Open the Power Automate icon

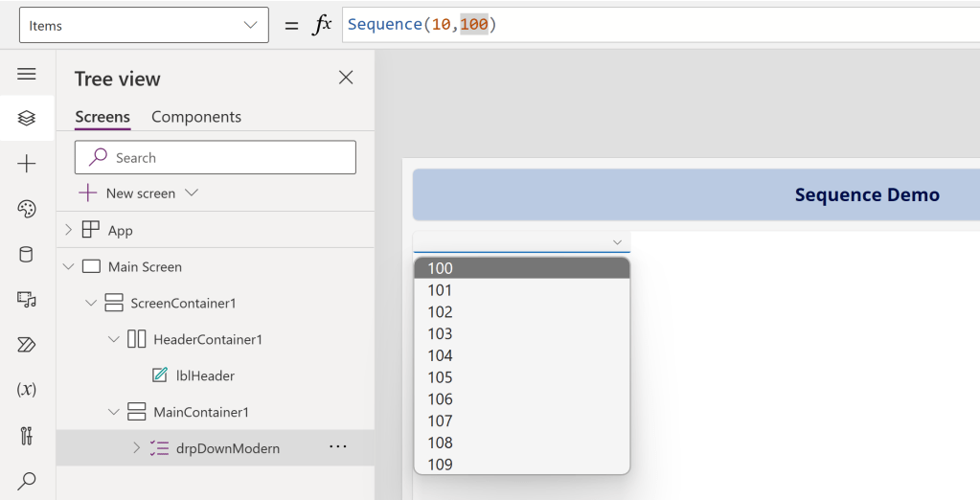pyautogui.click(x=27, y=345)
